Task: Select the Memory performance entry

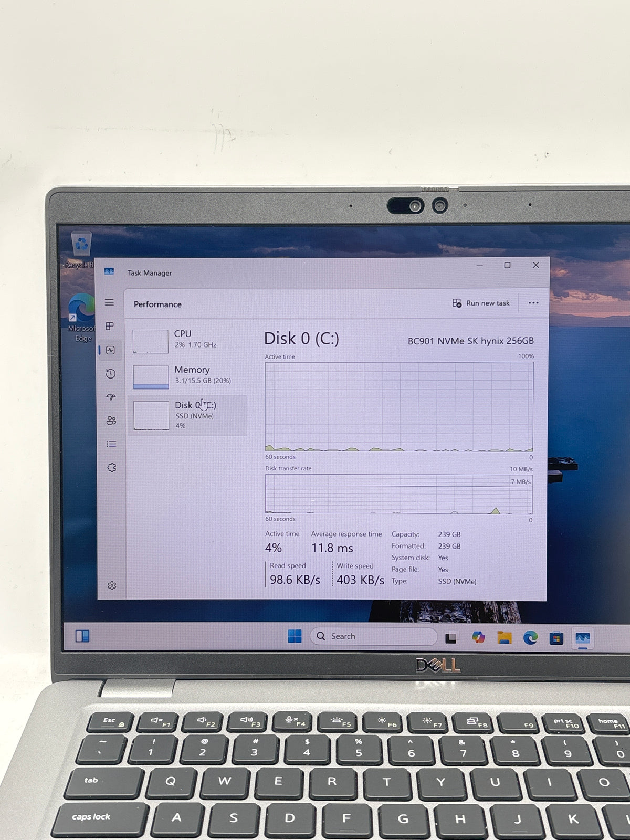Action: click(x=187, y=376)
